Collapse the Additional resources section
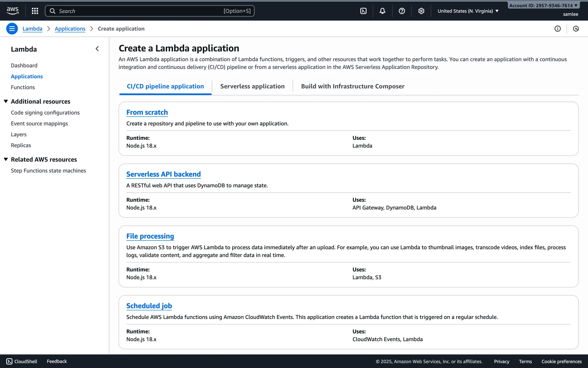Viewport: 588px width, 368px height. [6, 101]
